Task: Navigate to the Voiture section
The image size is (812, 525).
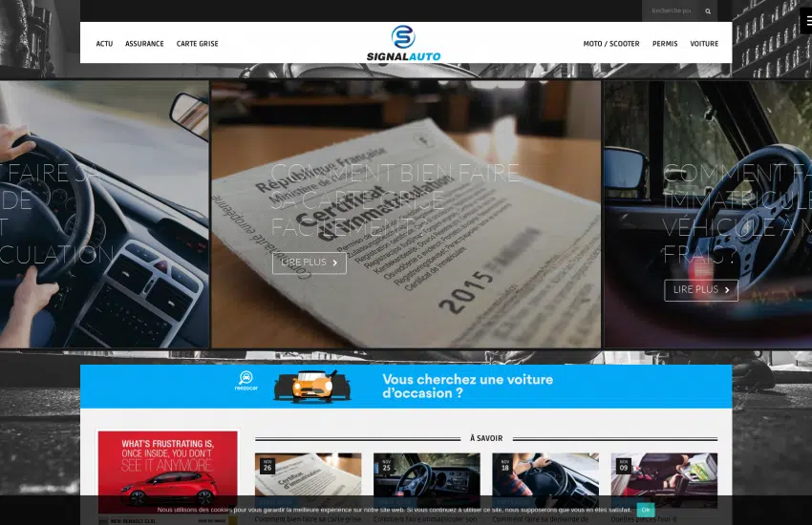Action: 704,44
